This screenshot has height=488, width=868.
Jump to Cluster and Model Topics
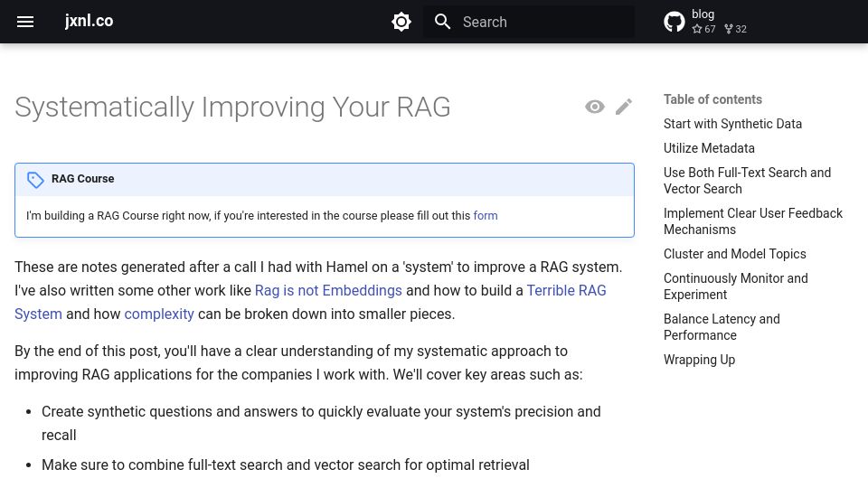click(734, 254)
